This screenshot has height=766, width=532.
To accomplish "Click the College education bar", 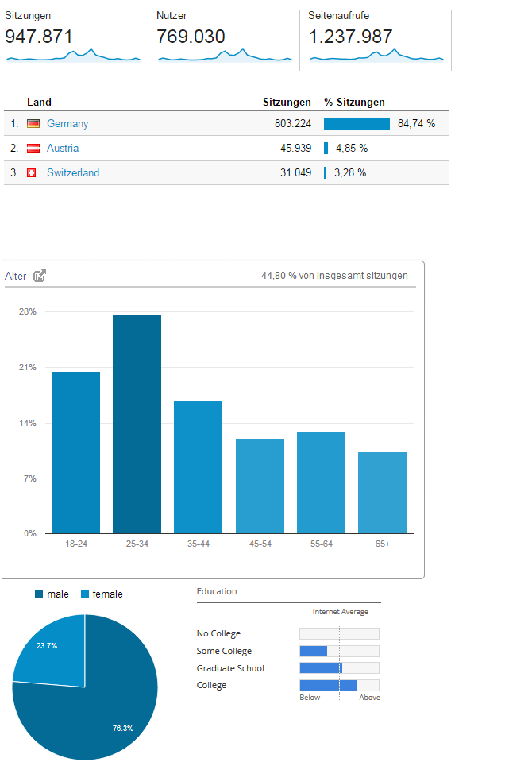I will (x=328, y=685).
